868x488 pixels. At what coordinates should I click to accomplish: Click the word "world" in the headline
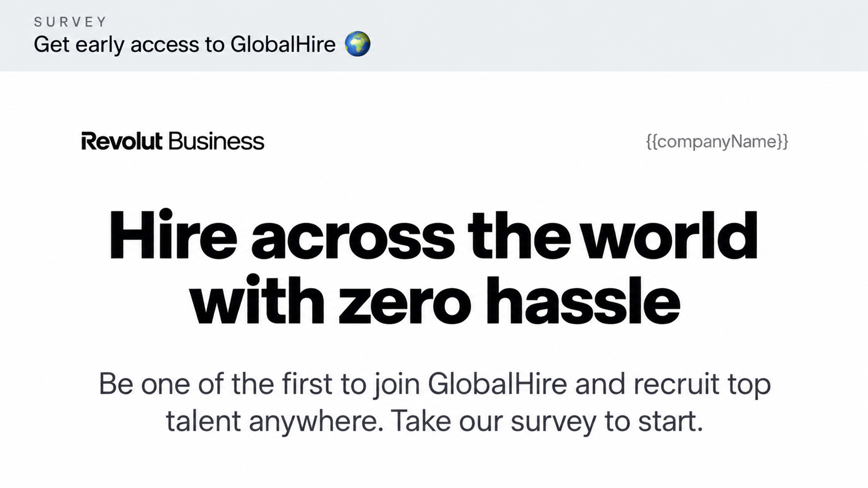pos(669,235)
